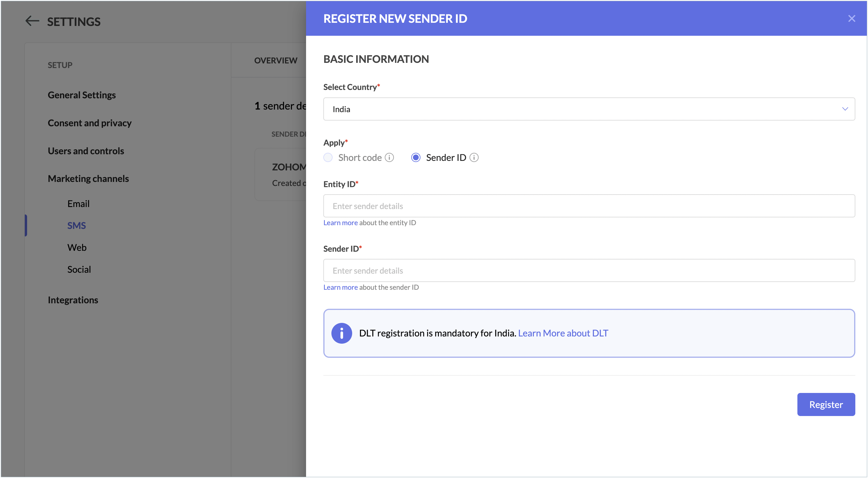
Task: Expand Marketing channels section
Action: (x=88, y=179)
